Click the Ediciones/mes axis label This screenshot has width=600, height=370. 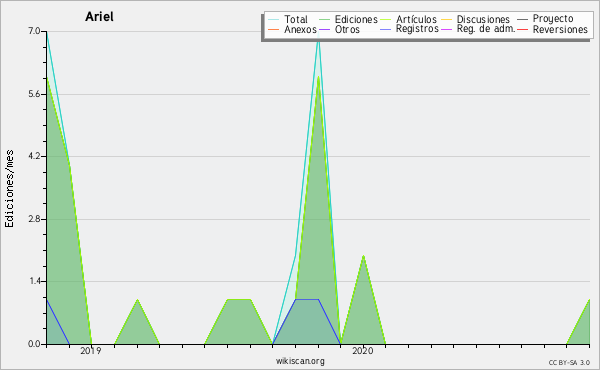pos(9,189)
